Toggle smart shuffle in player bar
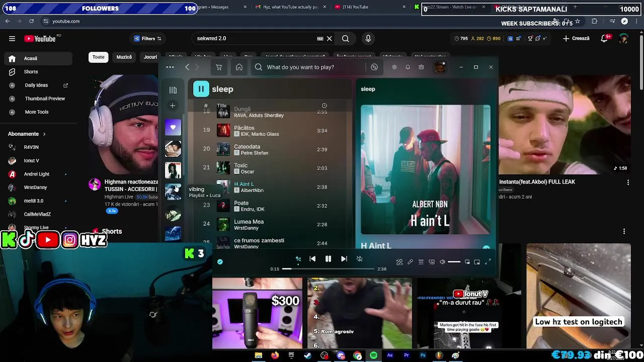The width and height of the screenshot is (644, 362). [298, 259]
